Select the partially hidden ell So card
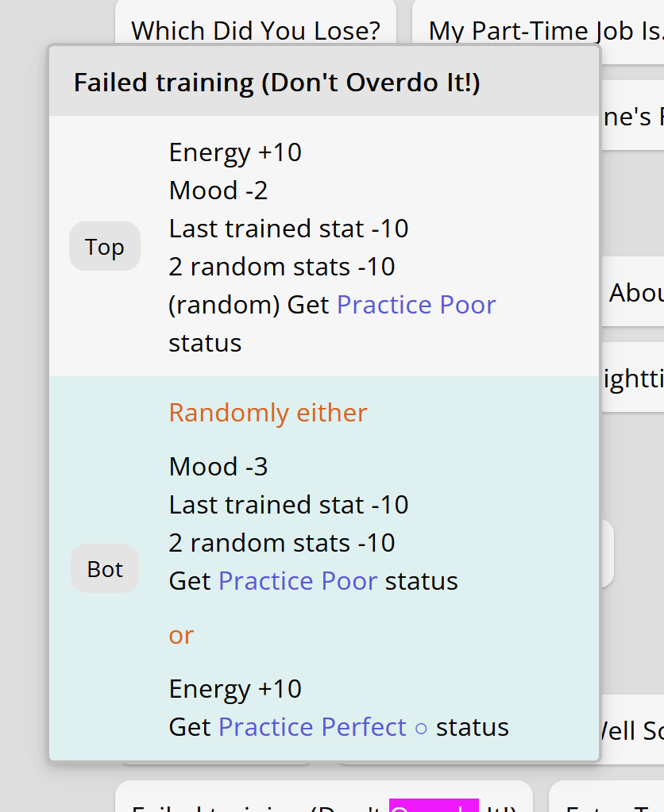The height and width of the screenshot is (812, 664). click(632, 729)
